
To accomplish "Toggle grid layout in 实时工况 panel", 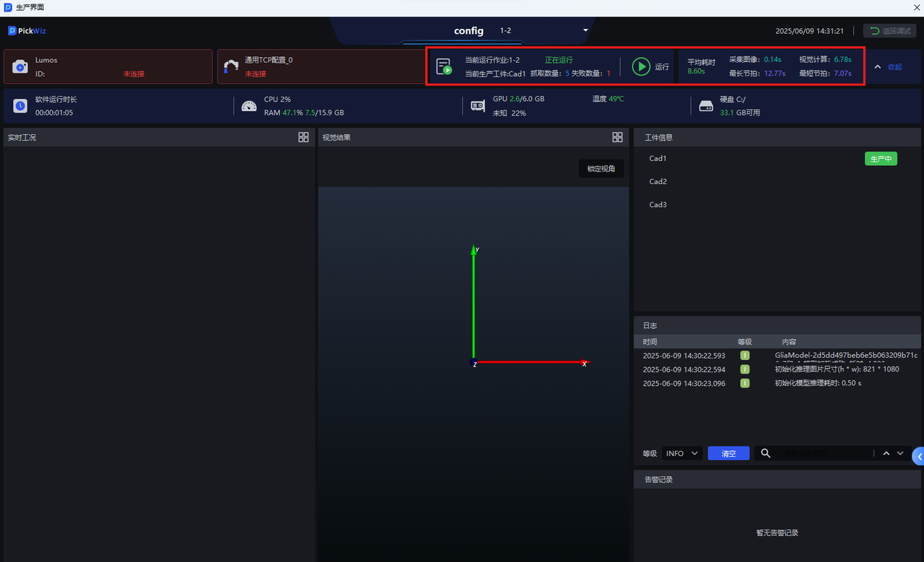I will (x=303, y=137).
